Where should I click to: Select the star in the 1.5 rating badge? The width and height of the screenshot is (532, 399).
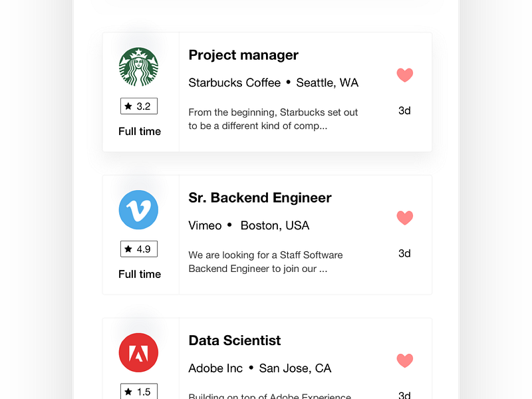pyautogui.click(x=126, y=392)
